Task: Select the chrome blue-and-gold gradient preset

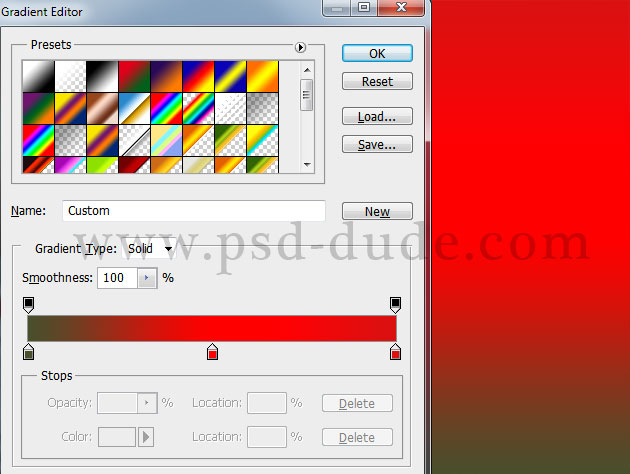Action: tap(134, 108)
